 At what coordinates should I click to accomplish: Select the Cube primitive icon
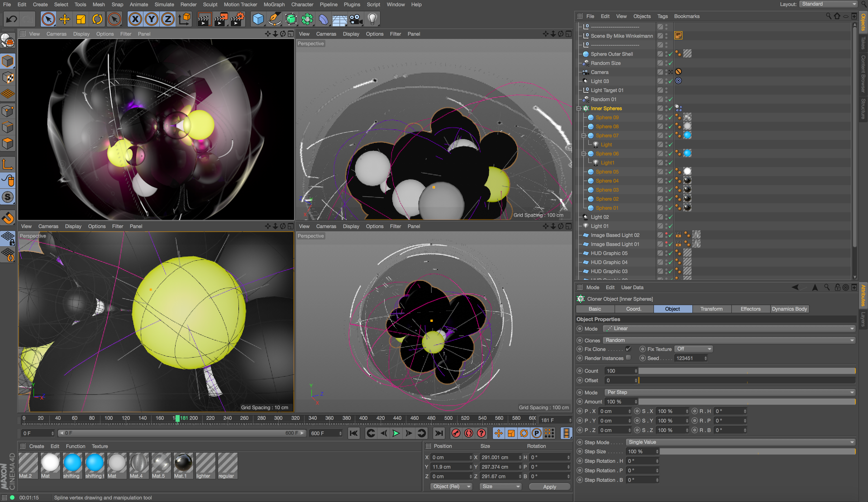pyautogui.click(x=258, y=19)
